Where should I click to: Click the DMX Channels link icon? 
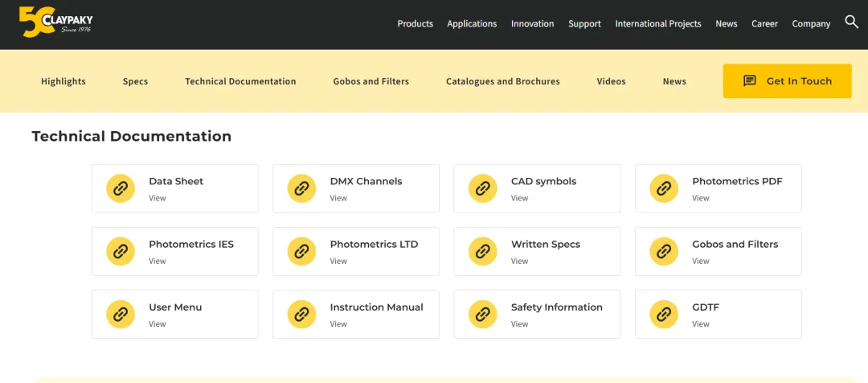pos(301,188)
